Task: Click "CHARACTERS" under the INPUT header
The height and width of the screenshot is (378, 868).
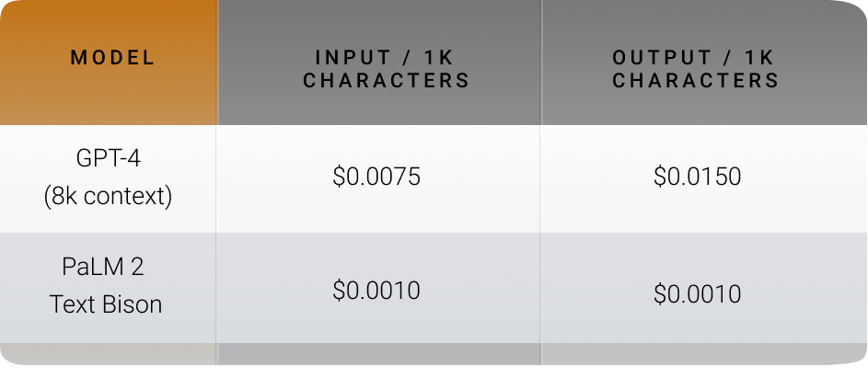Action: pos(386,81)
